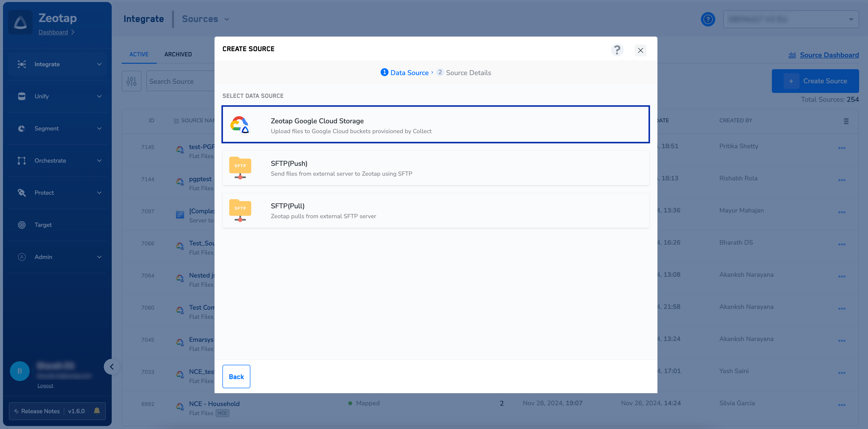Click the Back button
The height and width of the screenshot is (429, 868).
(236, 376)
